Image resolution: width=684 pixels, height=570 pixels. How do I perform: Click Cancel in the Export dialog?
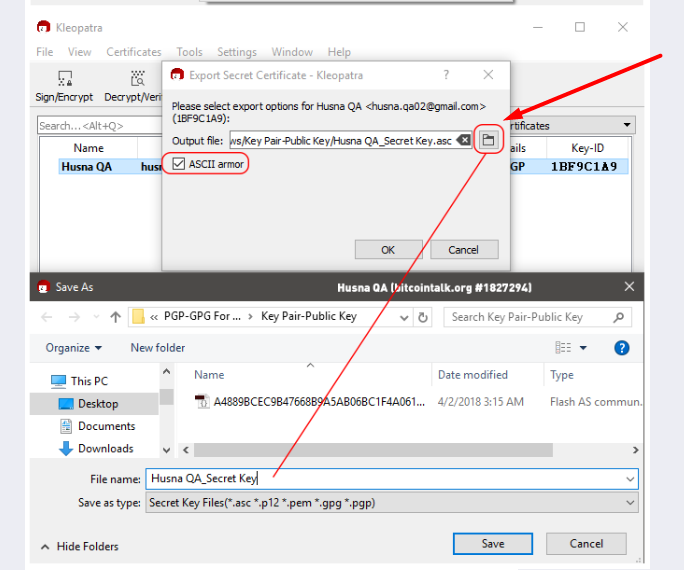coord(464,249)
